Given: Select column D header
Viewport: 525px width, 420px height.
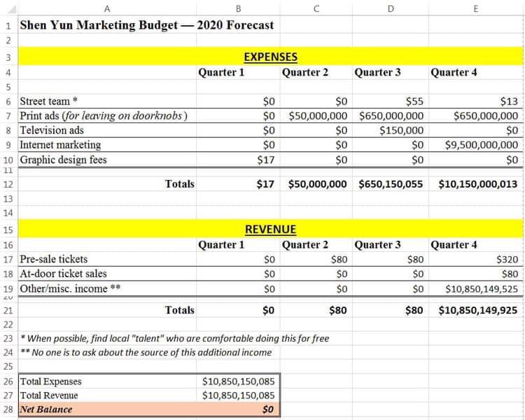Looking at the screenshot, I should [x=391, y=8].
